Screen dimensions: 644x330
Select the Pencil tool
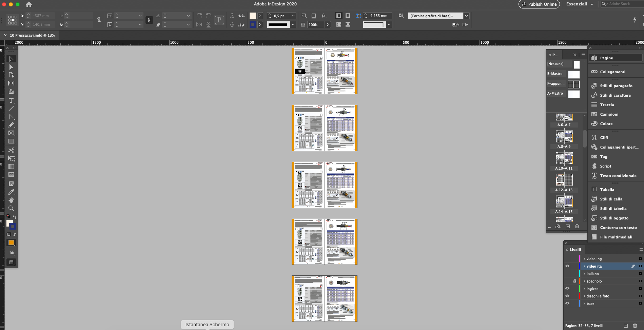coord(11,125)
